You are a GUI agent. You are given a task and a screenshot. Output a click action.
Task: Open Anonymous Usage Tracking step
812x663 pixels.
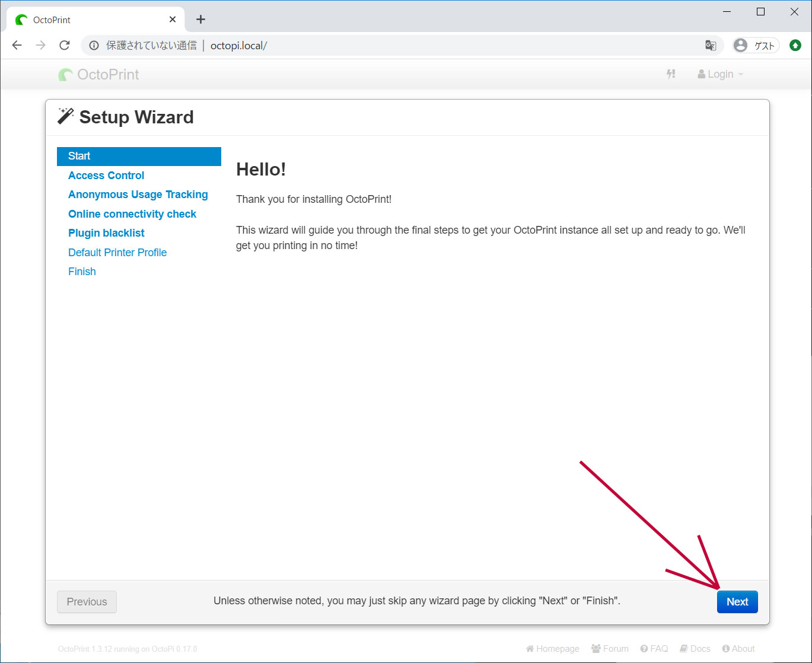point(138,195)
